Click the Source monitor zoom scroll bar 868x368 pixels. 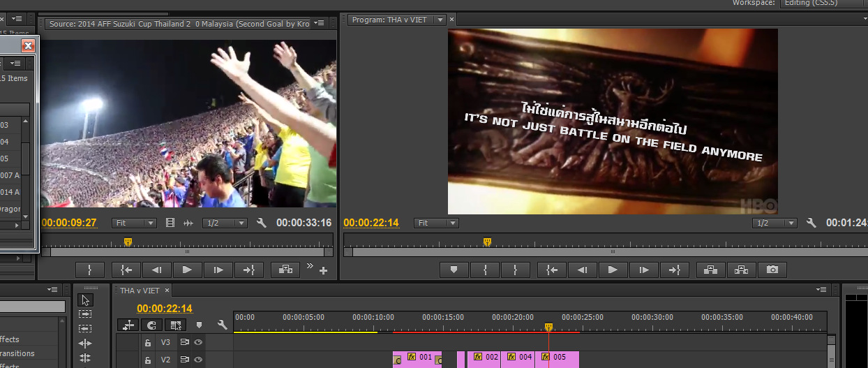(x=187, y=252)
